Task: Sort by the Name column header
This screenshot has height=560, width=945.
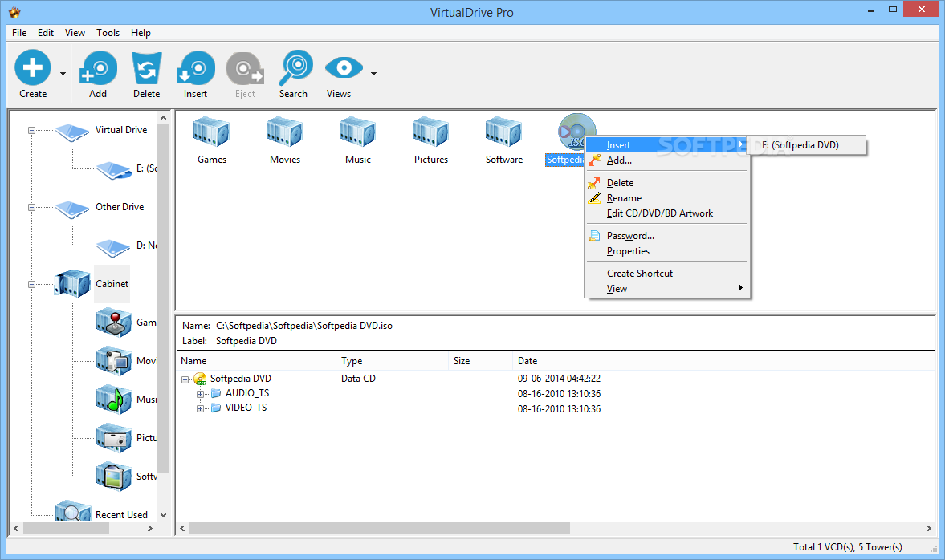Action: click(256, 361)
